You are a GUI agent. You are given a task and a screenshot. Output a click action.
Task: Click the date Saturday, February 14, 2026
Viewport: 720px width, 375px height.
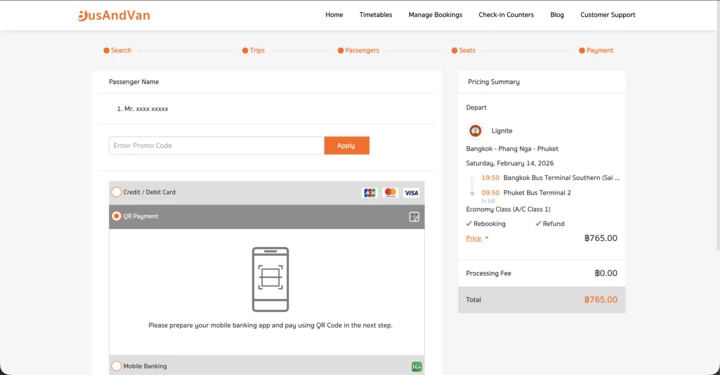click(x=510, y=163)
